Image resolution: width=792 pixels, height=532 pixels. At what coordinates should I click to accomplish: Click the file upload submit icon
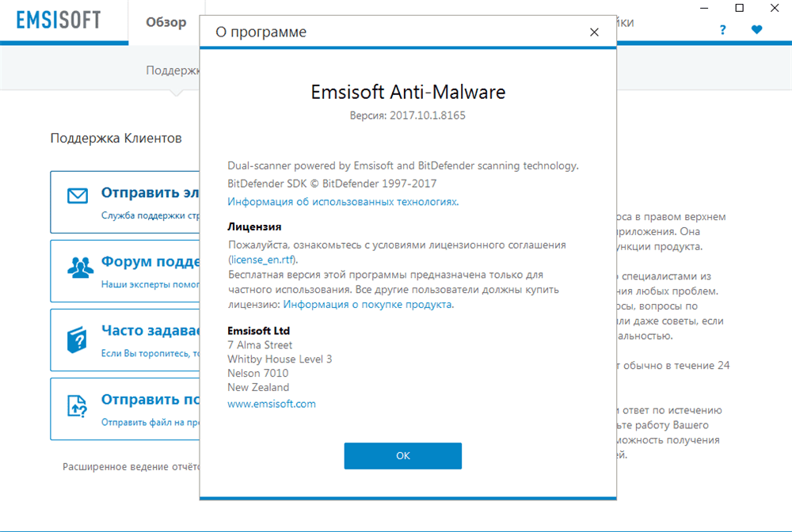[77, 406]
